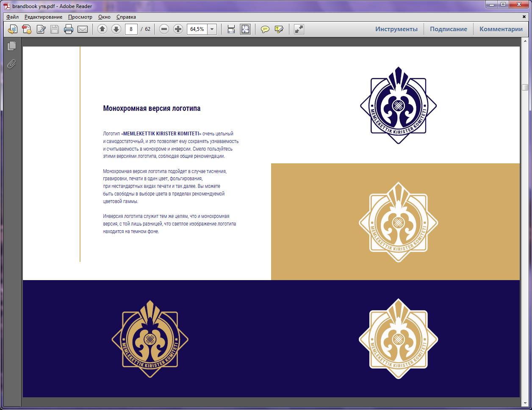Open the fill and sign document icon

click(x=41, y=29)
